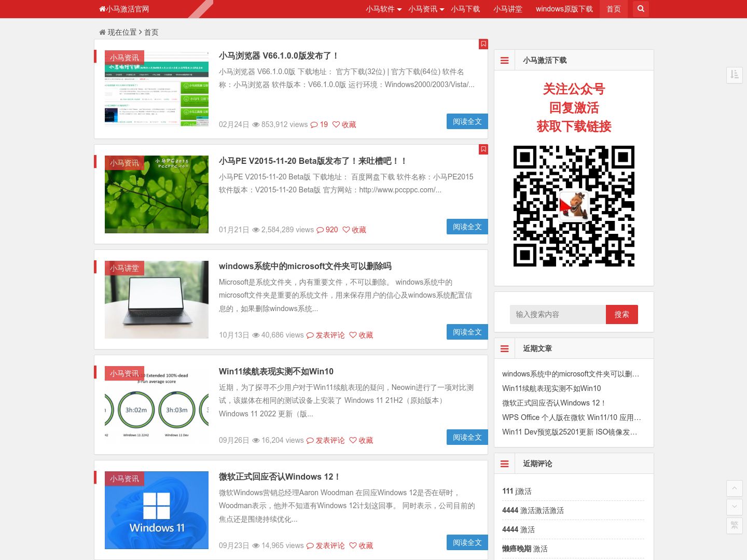This screenshot has width=747, height=560.
Task: Open the 小马下载 menu item
Action: 465,9
